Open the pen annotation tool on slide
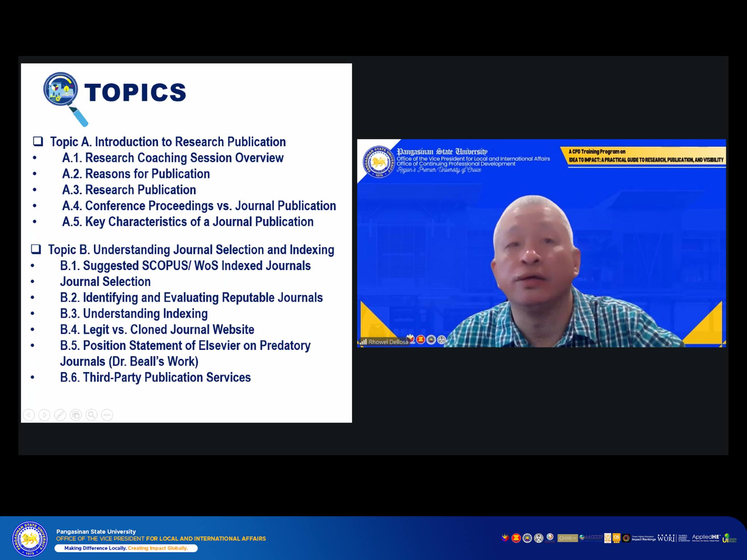Screen dimensions: 747x560 click(60, 415)
